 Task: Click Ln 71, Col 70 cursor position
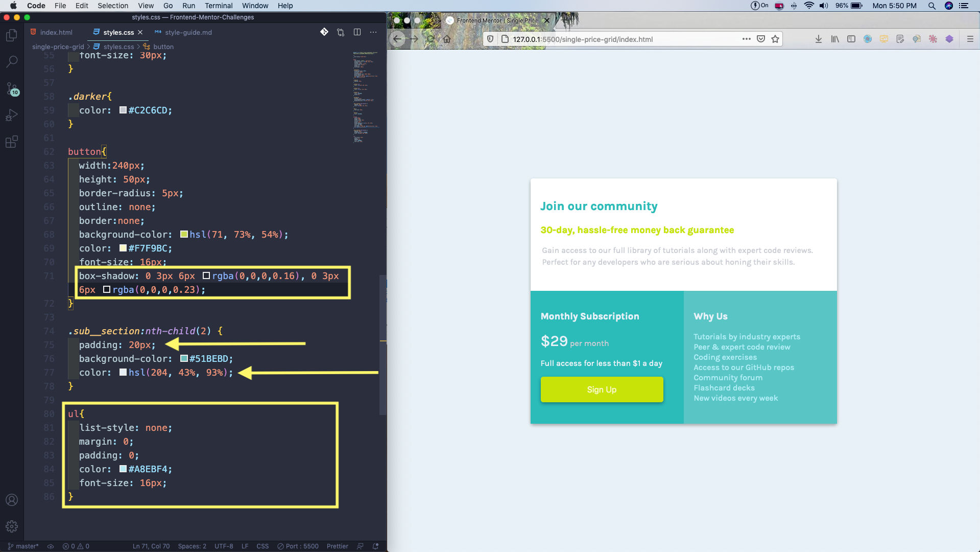coord(151,546)
